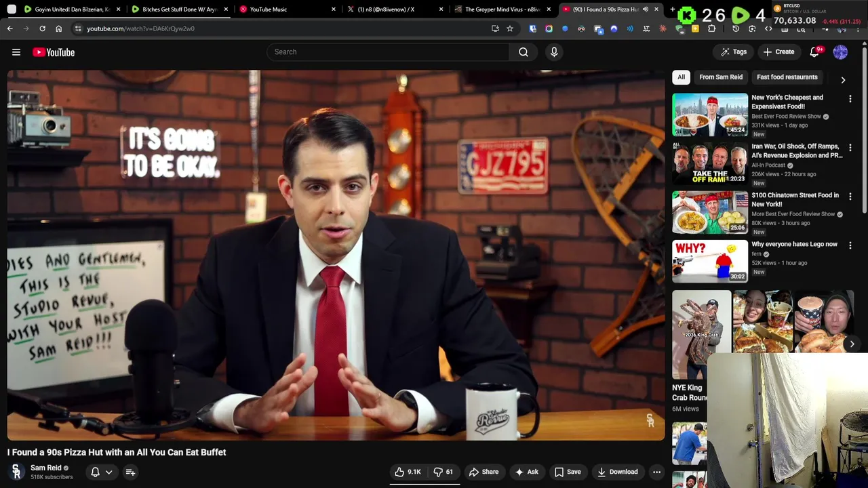Image resolution: width=868 pixels, height=488 pixels.
Task: View site information icon in address bar
Action: point(78,28)
